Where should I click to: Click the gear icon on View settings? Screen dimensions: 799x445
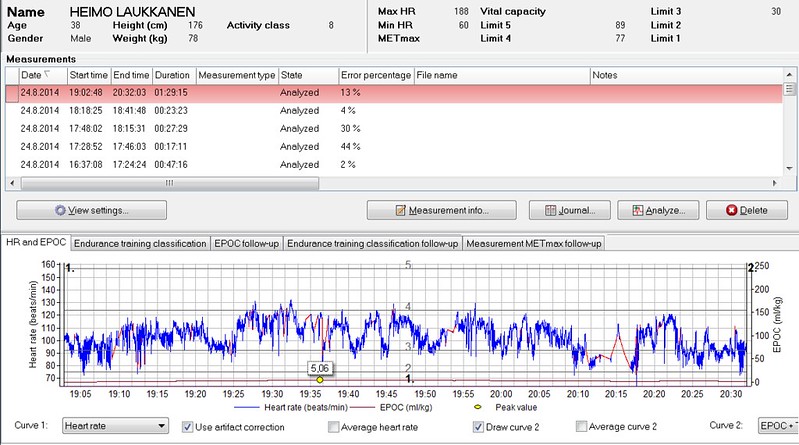60,211
